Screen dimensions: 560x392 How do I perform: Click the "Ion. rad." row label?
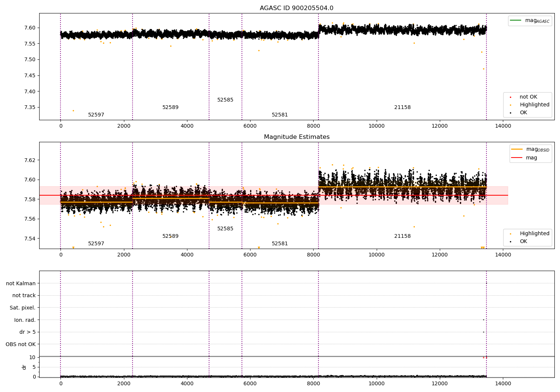click(25, 320)
